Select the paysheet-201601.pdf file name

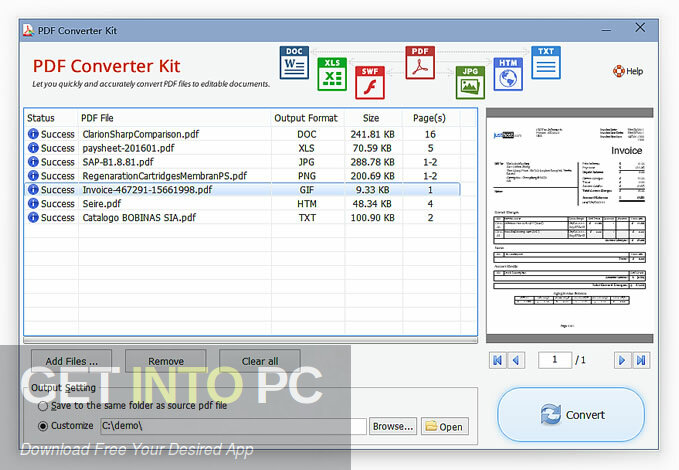tap(129, 148)
